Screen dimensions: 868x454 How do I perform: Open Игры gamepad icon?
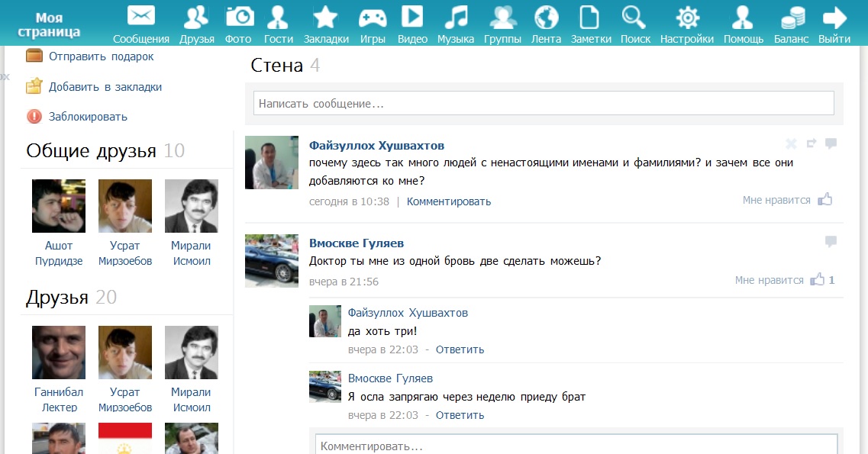click(x=373, y=18)
